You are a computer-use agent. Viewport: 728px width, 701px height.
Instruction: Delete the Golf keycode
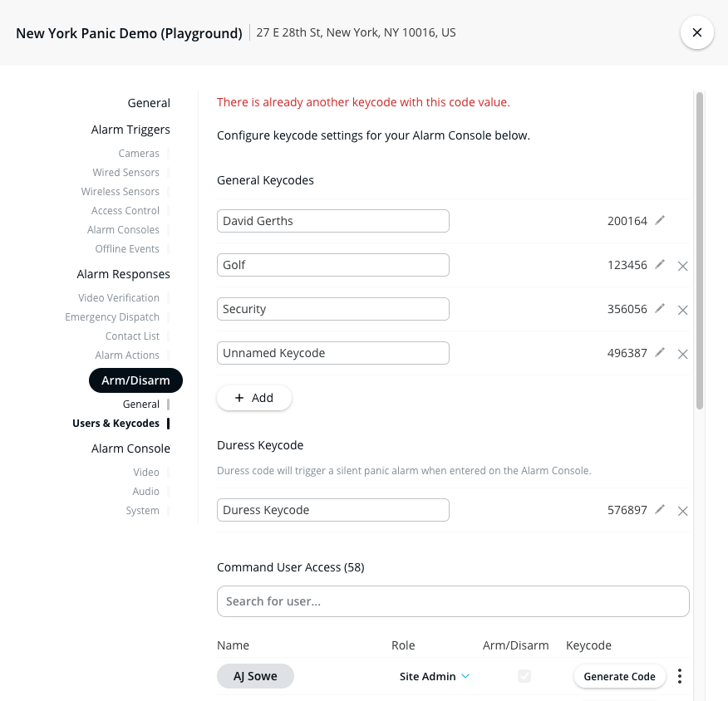tap(683, 266)
